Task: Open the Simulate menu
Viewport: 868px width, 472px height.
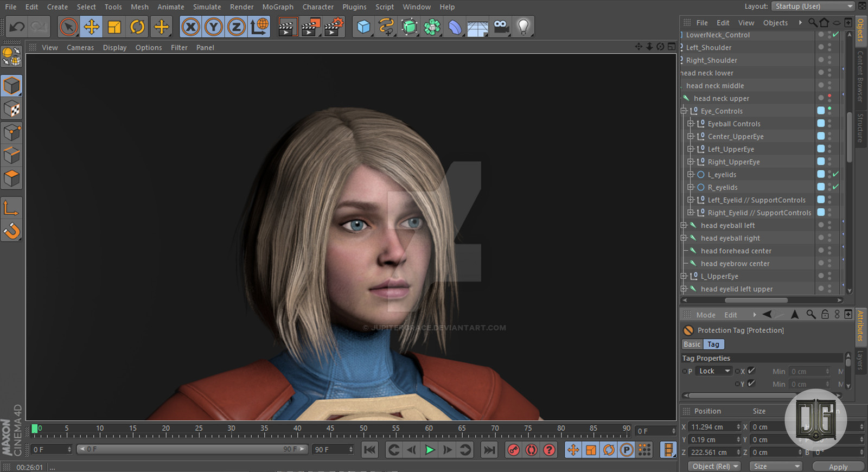Action: point(207,7)
